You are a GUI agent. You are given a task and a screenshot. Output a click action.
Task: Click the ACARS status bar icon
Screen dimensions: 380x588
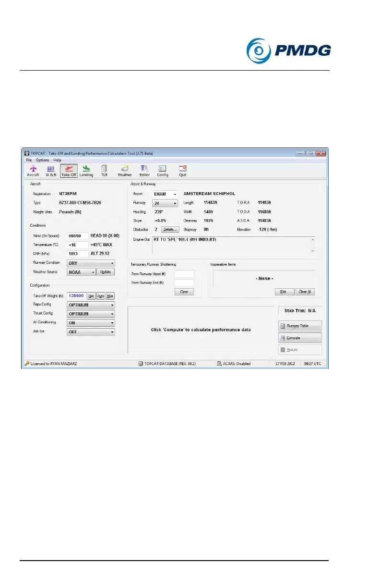(218, 364)
